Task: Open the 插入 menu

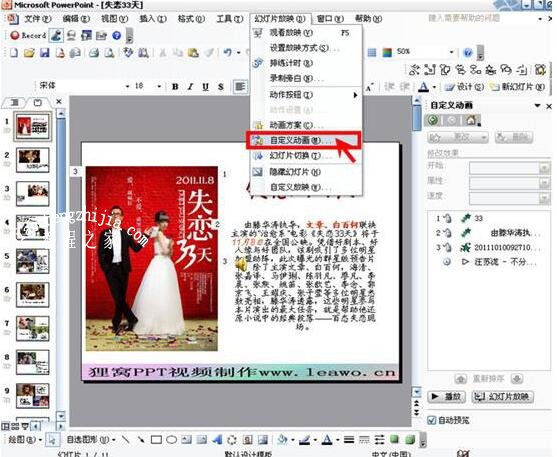Action: 152,18
